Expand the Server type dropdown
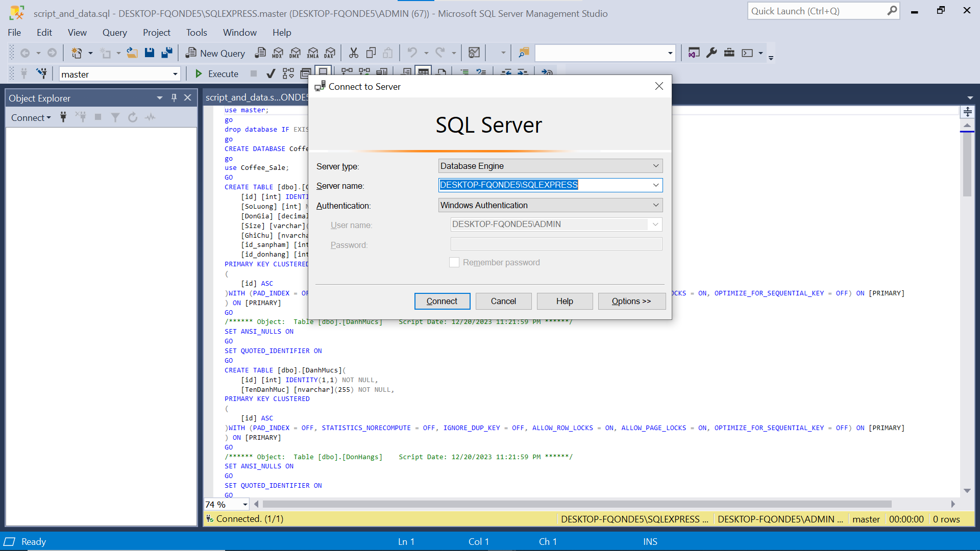980x551 pixels. pos(656,166)
